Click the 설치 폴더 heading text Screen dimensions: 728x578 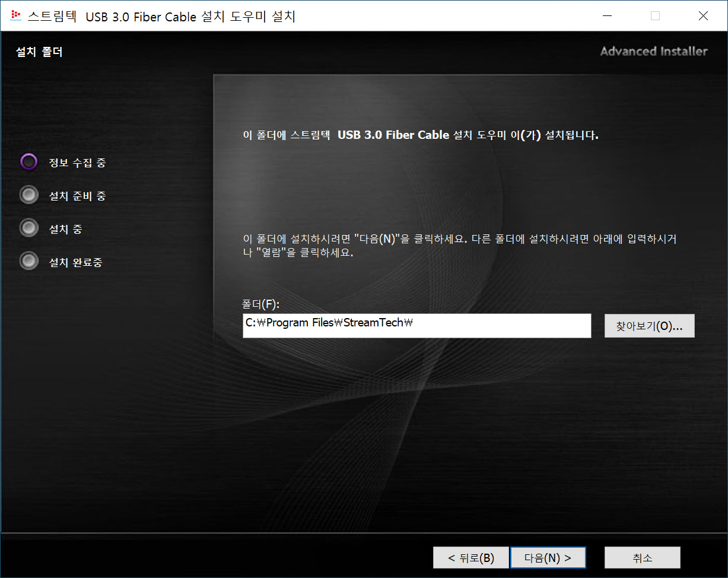39,52
